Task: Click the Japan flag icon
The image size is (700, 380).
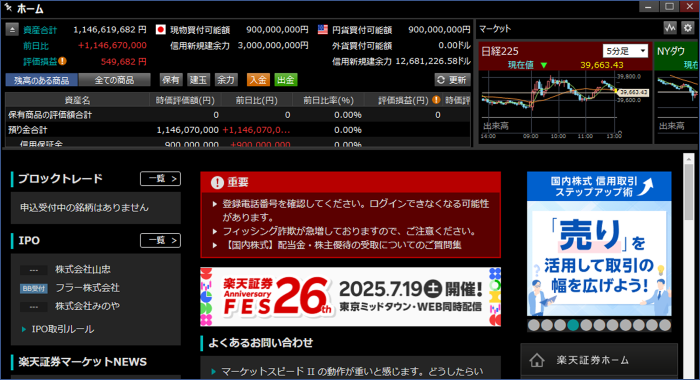Action: tap(161, 29)
